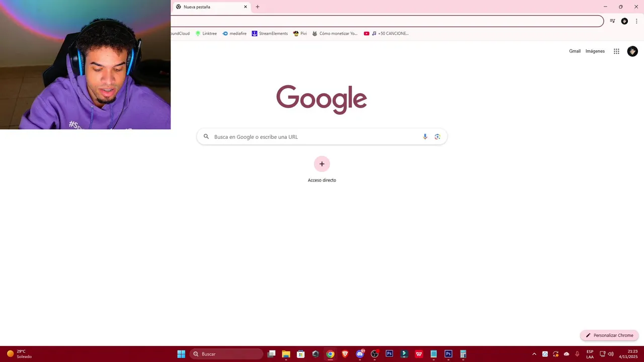Click Personalizar Chrome button

point(609,335)
